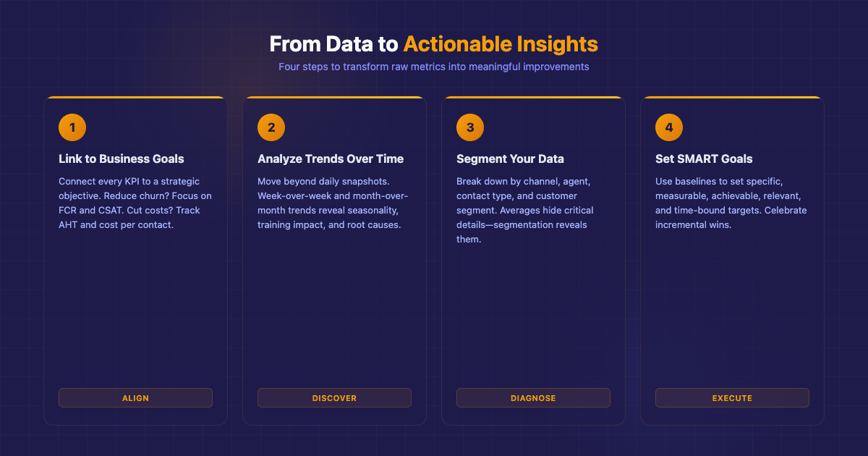
Task: Click the orange top border of card one
Action: click(135, 97)
